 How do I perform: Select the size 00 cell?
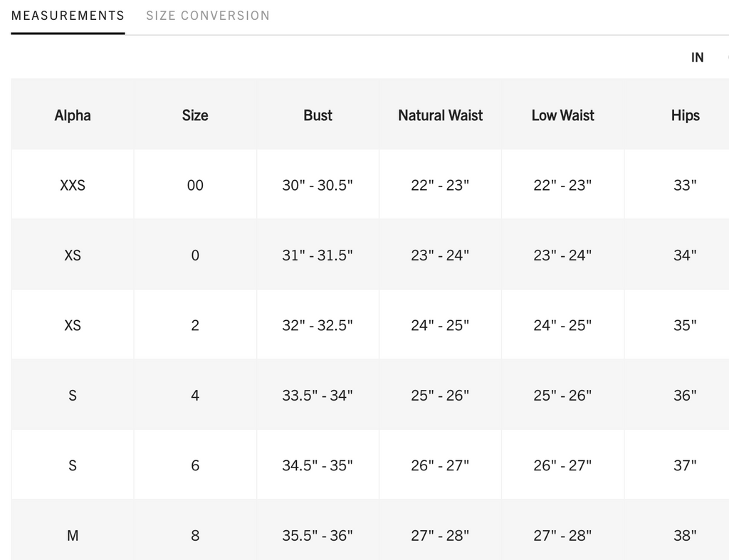tap(195, 185)
